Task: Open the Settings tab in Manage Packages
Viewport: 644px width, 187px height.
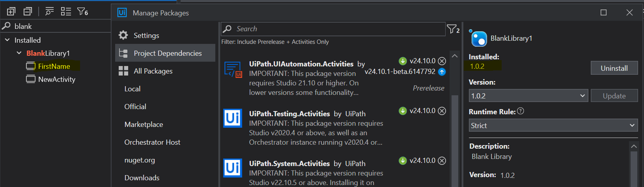Action: coord(146,35)
